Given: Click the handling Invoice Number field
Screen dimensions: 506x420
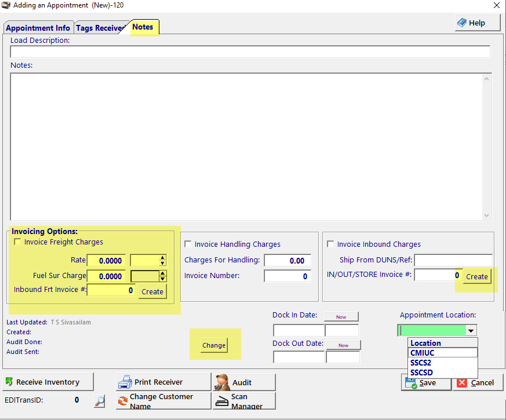Looking at the screenshot, I should pyautogui.click(x=287, y=276).
